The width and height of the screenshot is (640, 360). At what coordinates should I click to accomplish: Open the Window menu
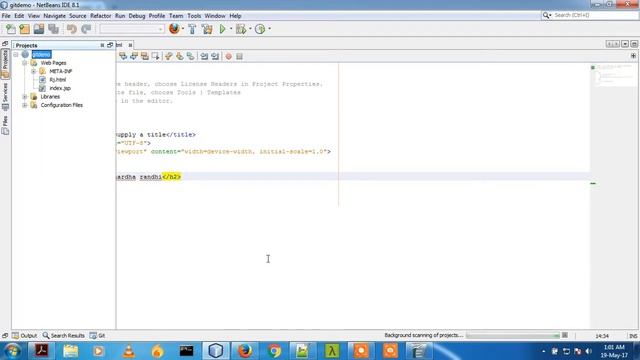click(215, 16)
